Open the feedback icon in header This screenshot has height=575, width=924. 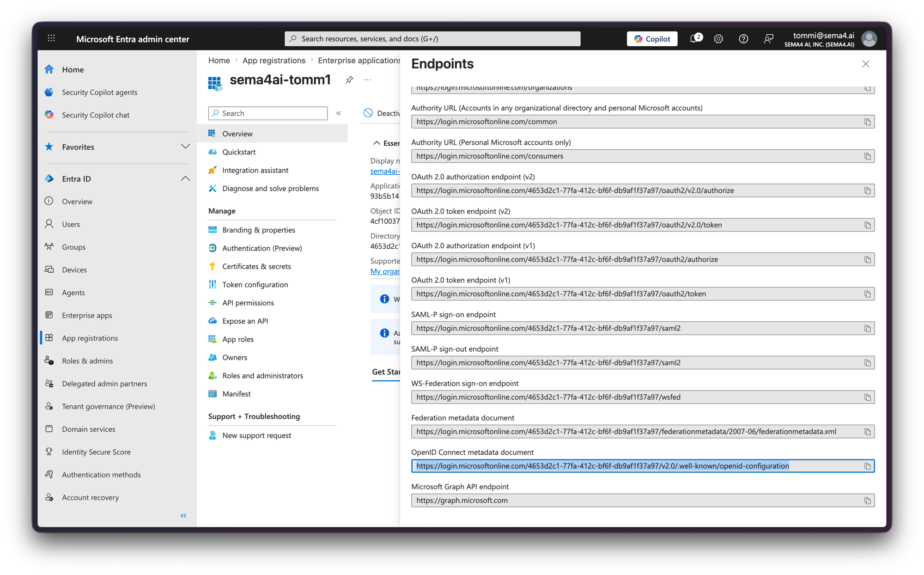point(768,39)
